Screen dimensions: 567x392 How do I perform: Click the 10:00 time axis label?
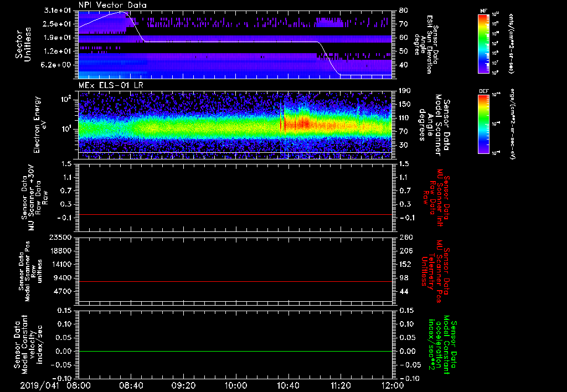(236, 385)
